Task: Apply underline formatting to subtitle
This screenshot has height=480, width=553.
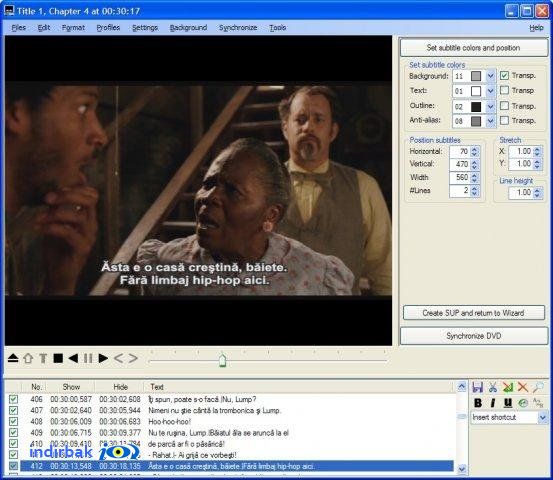Action: point(508,402)
